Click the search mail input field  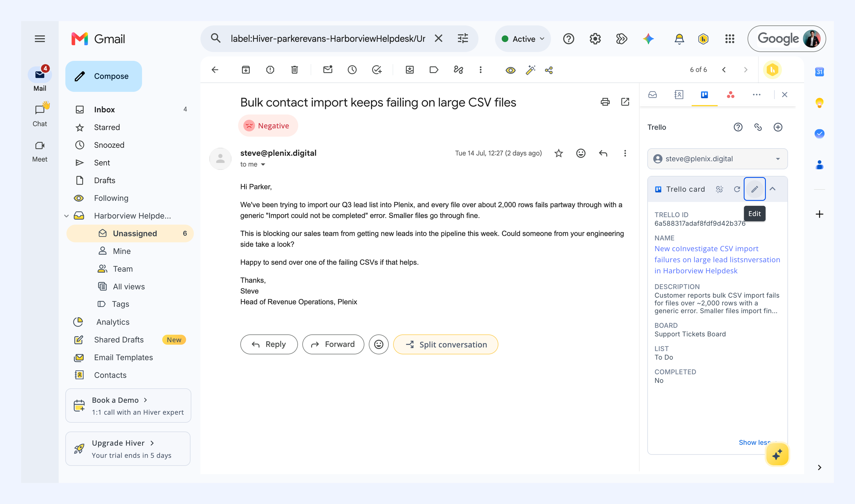[328, 39]
